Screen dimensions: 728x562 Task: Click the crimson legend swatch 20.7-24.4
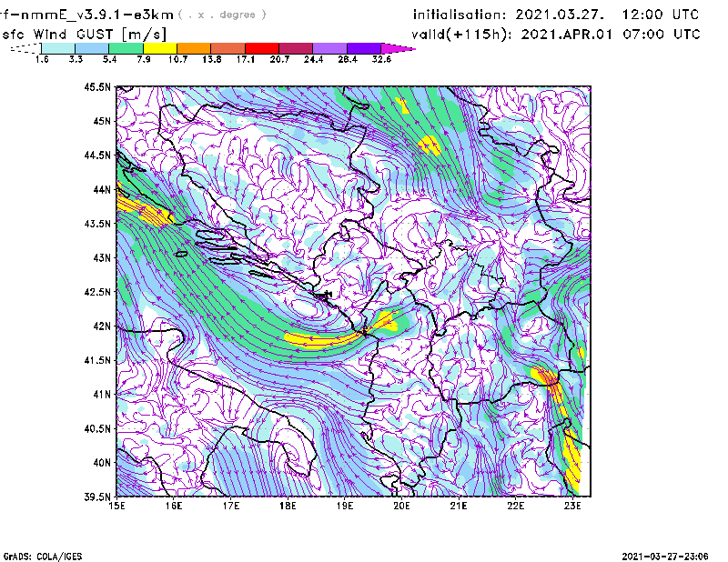pos(296,48)
